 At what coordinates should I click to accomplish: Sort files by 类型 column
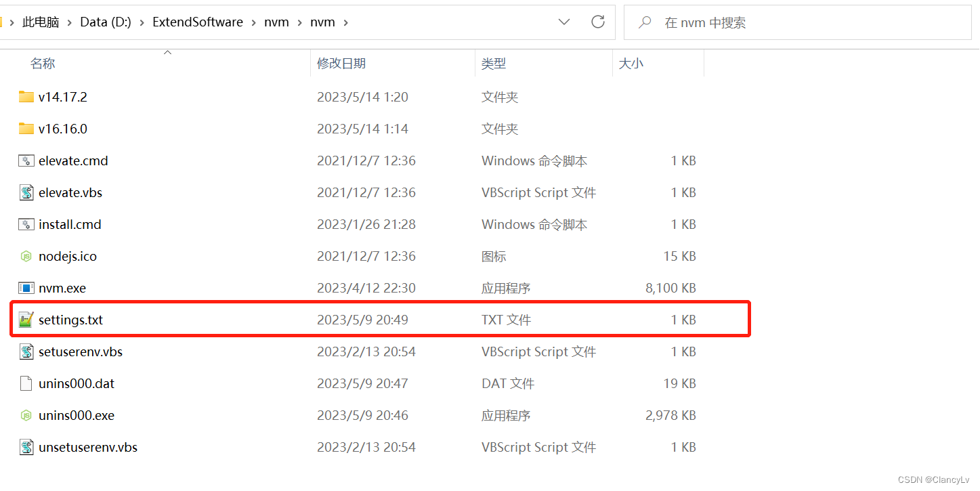click(494, 63)
